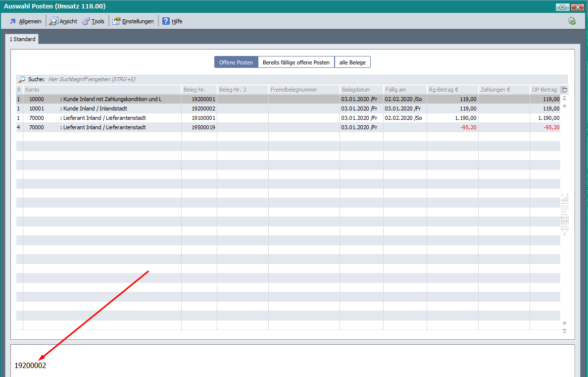Open the Allgemein menu
The width and height of the screenshot is (588, 377).
pos(25,21)
